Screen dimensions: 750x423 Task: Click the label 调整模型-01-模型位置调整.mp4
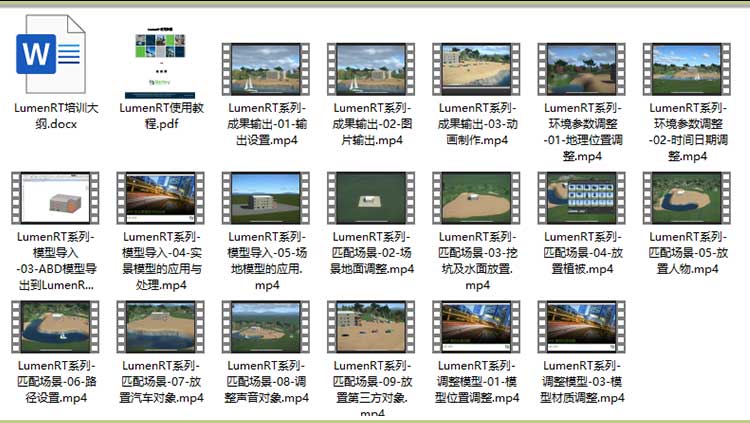[x=477, y=381]
